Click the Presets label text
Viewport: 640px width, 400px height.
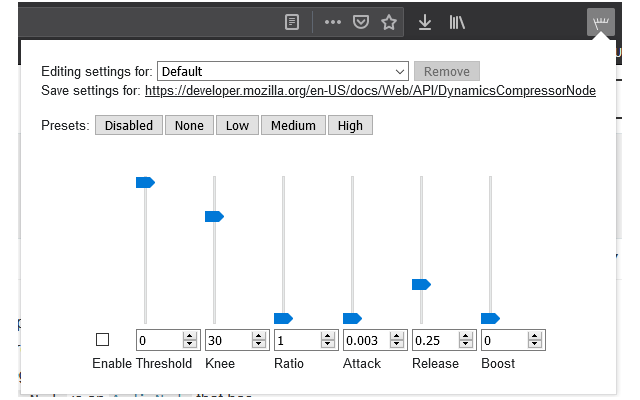[65, 125]
